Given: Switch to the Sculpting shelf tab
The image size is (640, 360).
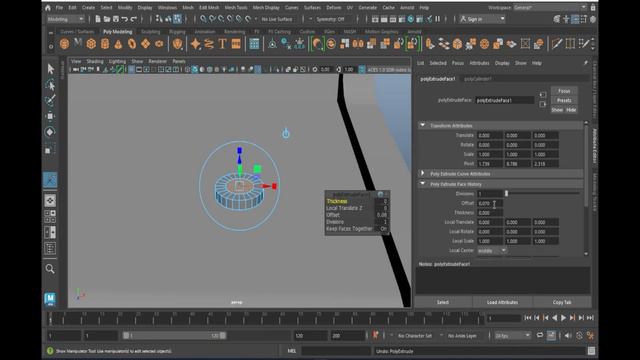Looking at the screenshot, I should (x=151, y=31).
